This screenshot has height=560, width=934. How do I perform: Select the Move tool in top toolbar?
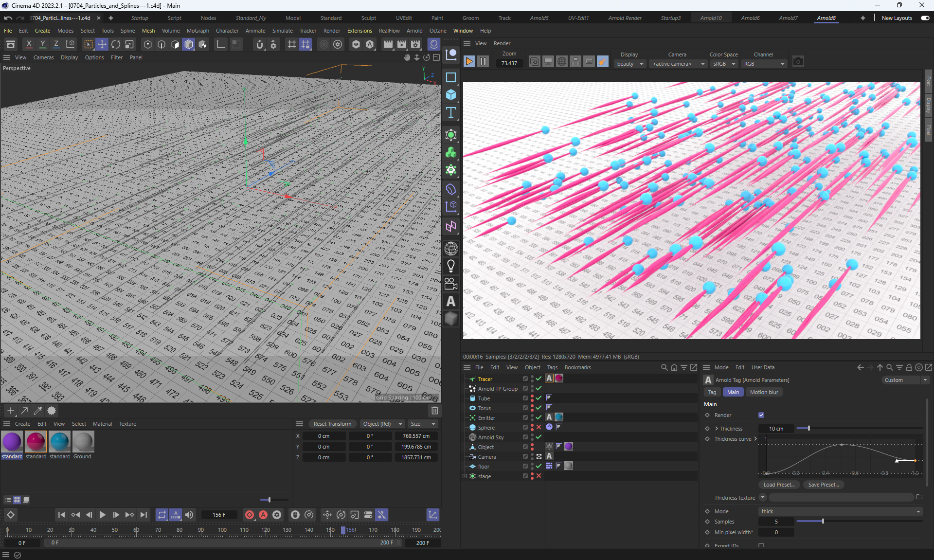pyautogui.click(x=102, y=44)
